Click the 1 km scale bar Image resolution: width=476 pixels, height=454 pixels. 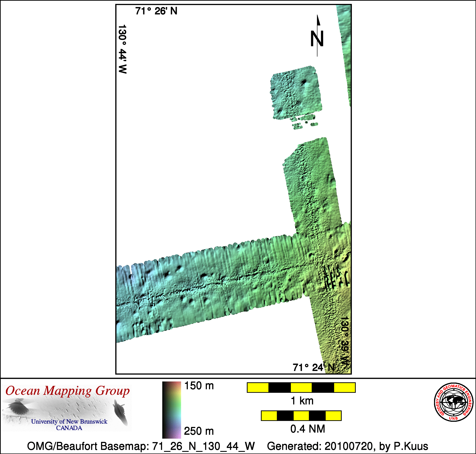coord(301,388)
